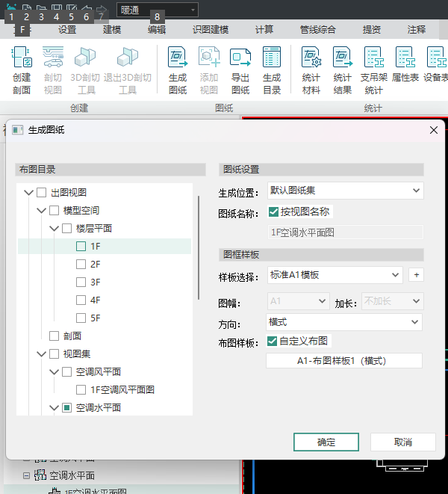448x494 pixels.
Task: Check the 出图视图 checkbox
Action: click(x=42, y=192)
